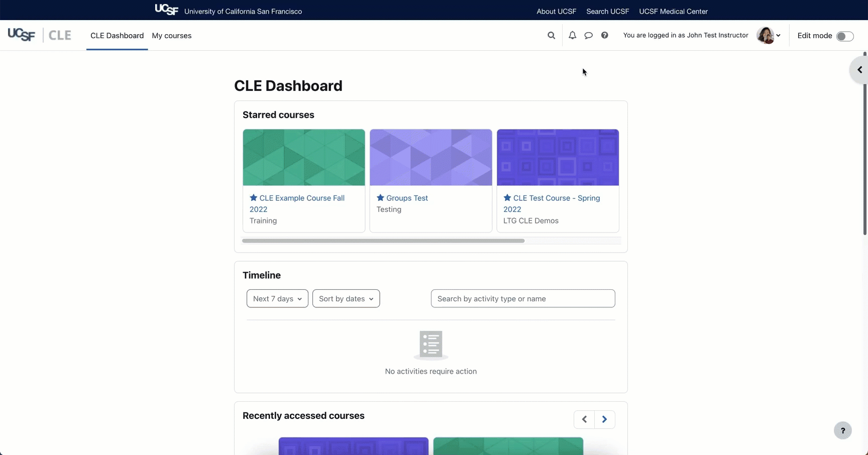The height and width of the screenshot is (455, 868).
Task: Expand the block drawer arrow
Action: (859, 70)
